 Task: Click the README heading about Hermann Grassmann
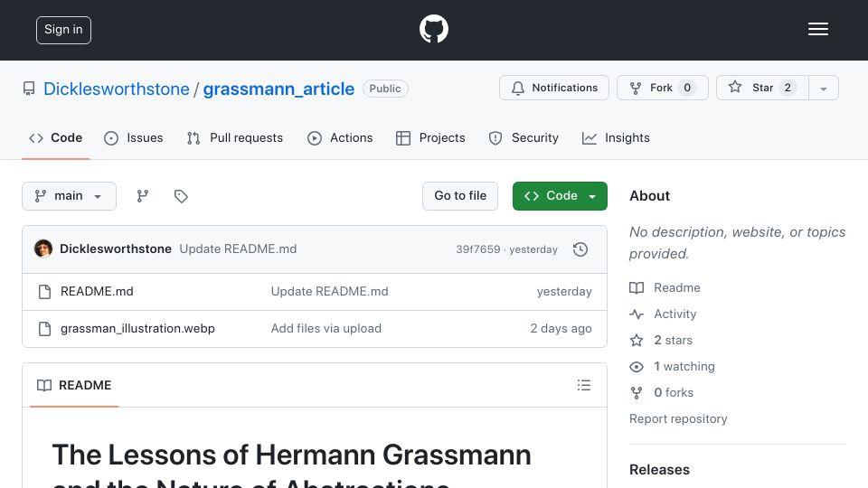coord(292,465)
